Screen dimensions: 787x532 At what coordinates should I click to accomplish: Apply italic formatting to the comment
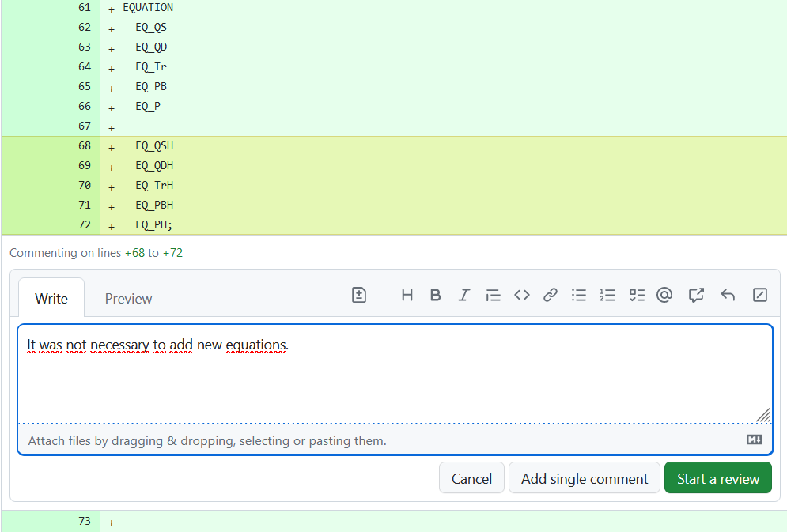[x=463, y=295]
